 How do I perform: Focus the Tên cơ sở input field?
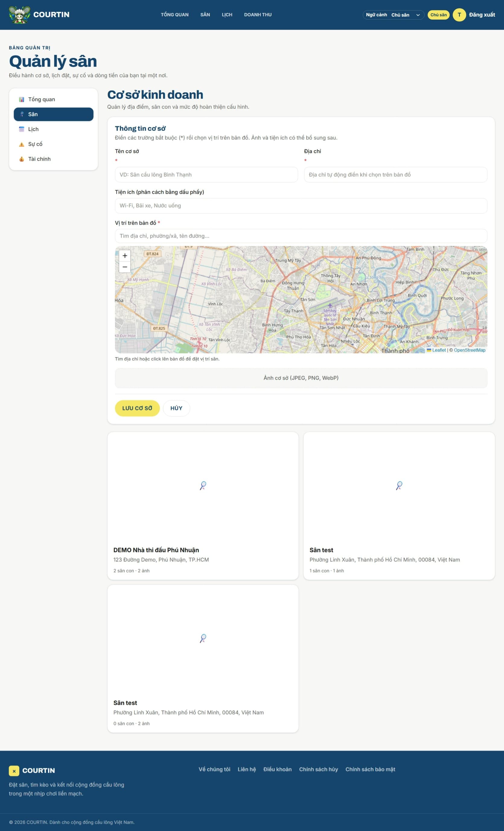pos(206,175)
